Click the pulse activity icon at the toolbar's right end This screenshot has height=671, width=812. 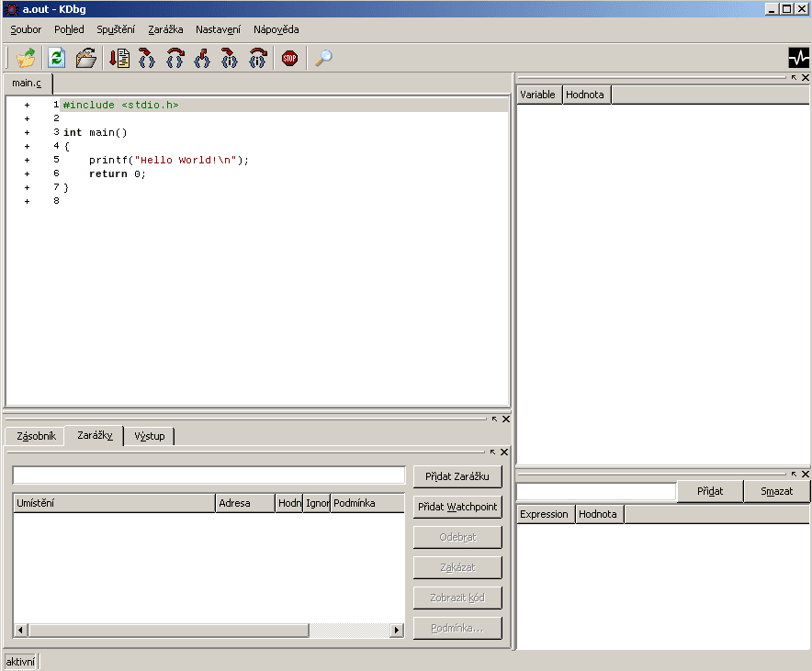click(x=798, y=58)
